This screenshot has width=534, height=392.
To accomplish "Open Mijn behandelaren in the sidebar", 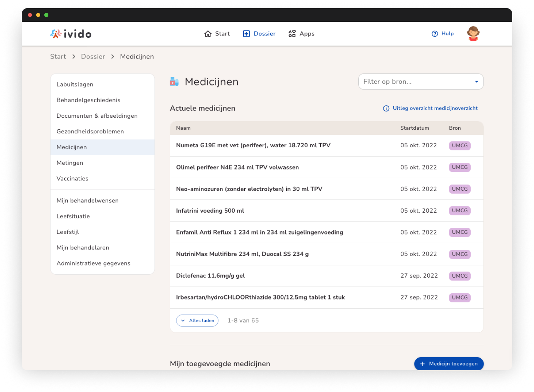I will tap(103, 247).
